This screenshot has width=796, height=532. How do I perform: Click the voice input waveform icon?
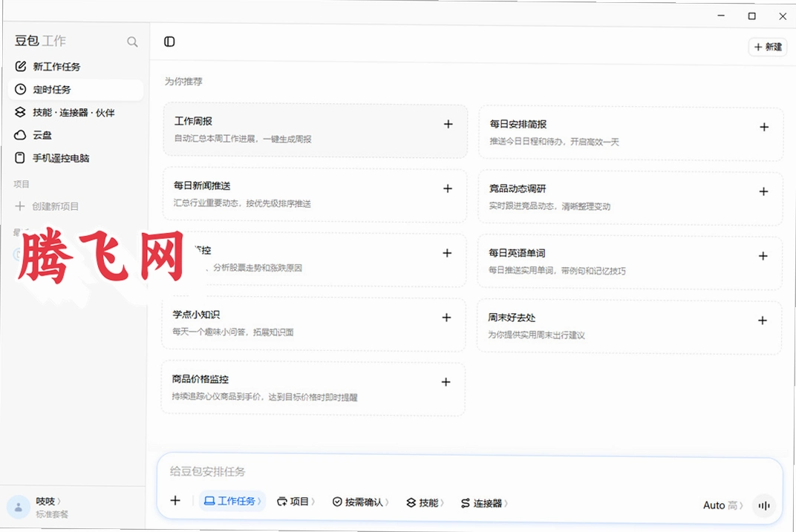tap(764, 505)
